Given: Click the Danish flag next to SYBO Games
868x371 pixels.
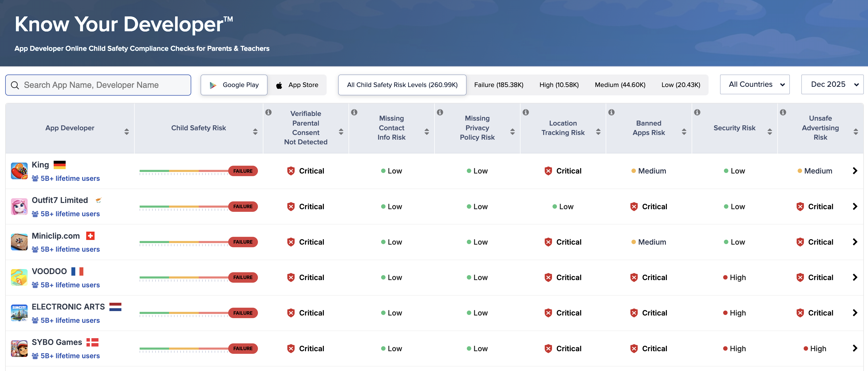Looking at the screenshot, I should pos(92,342).
